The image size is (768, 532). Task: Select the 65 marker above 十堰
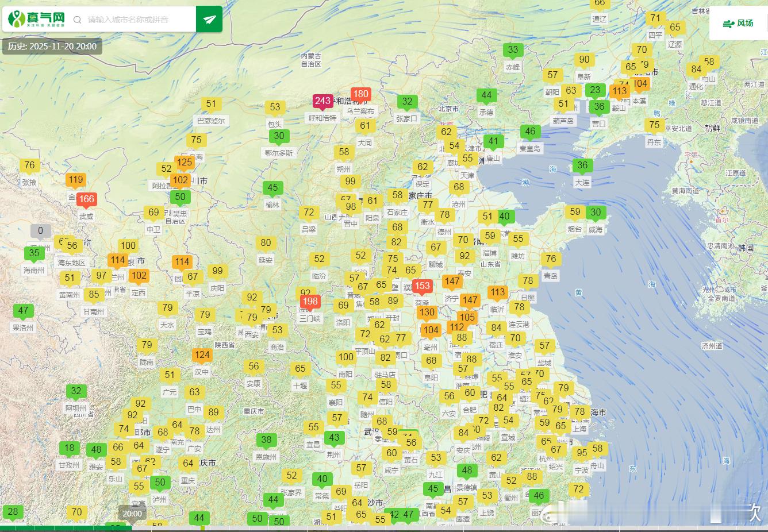(300, 369)
